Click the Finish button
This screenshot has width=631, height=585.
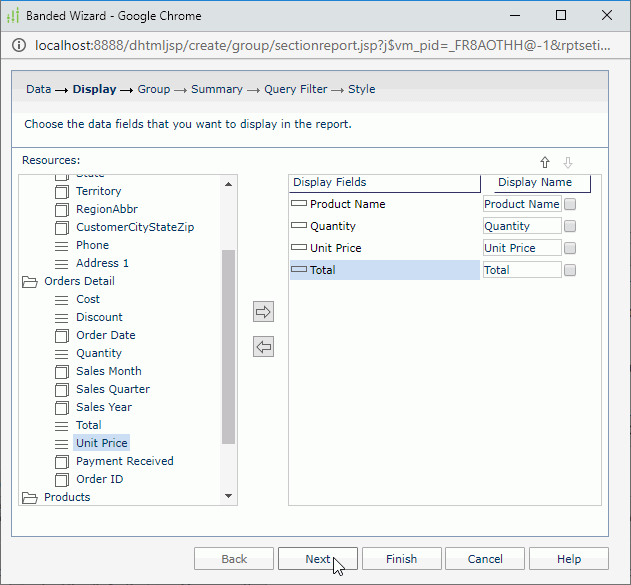point(402,558)
